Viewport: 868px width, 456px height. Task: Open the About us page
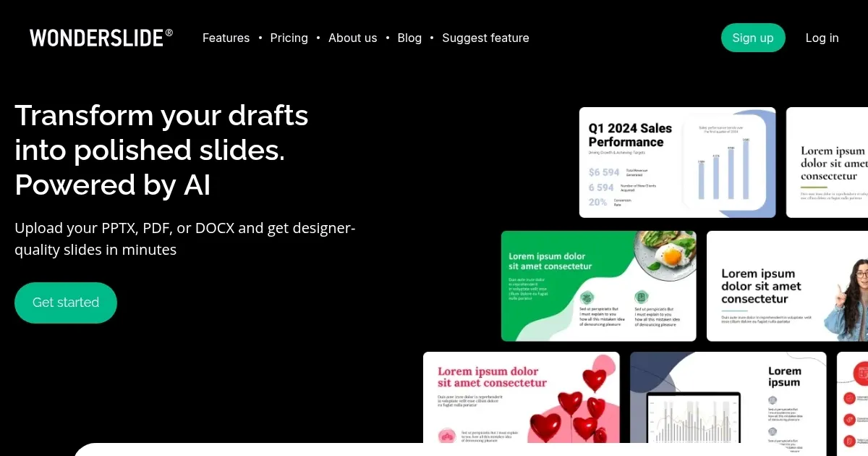pyautogui.click(x=353, y=38)
